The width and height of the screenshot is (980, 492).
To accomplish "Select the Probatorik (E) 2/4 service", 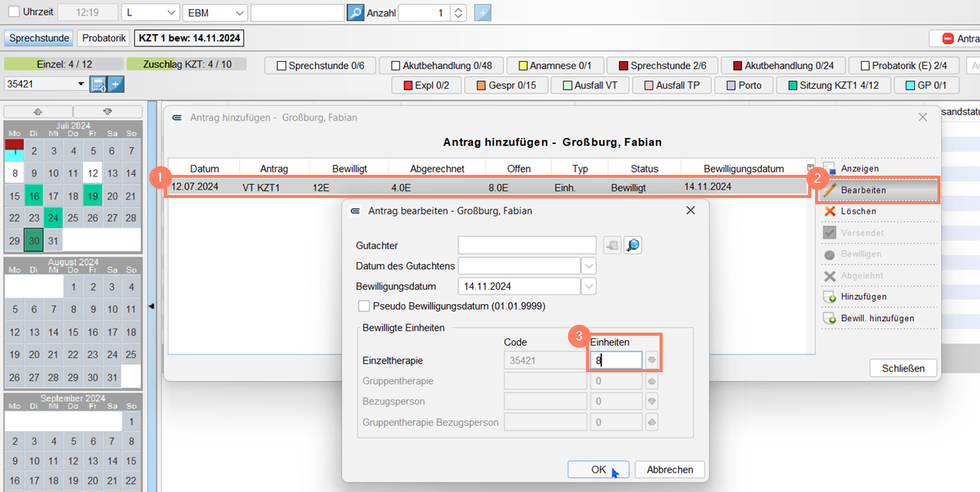I will click(x=903, y=66).
